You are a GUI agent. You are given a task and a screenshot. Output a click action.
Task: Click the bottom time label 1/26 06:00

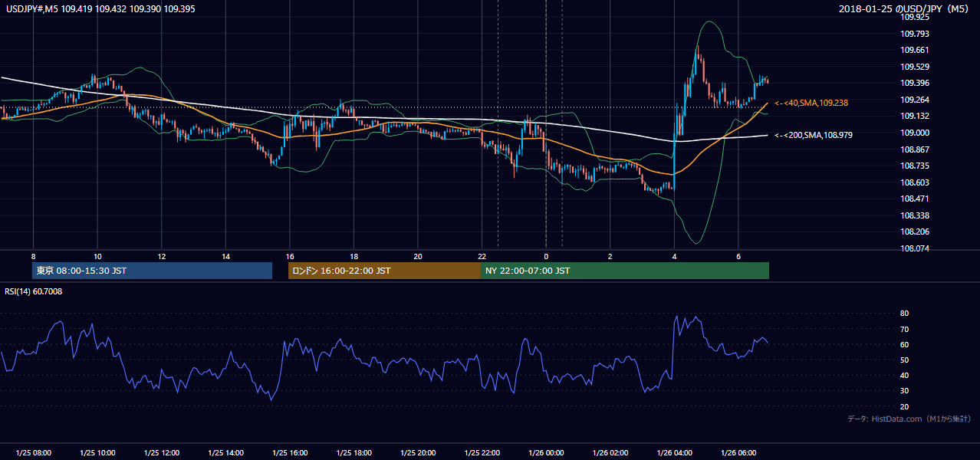(x=738, y=453)
